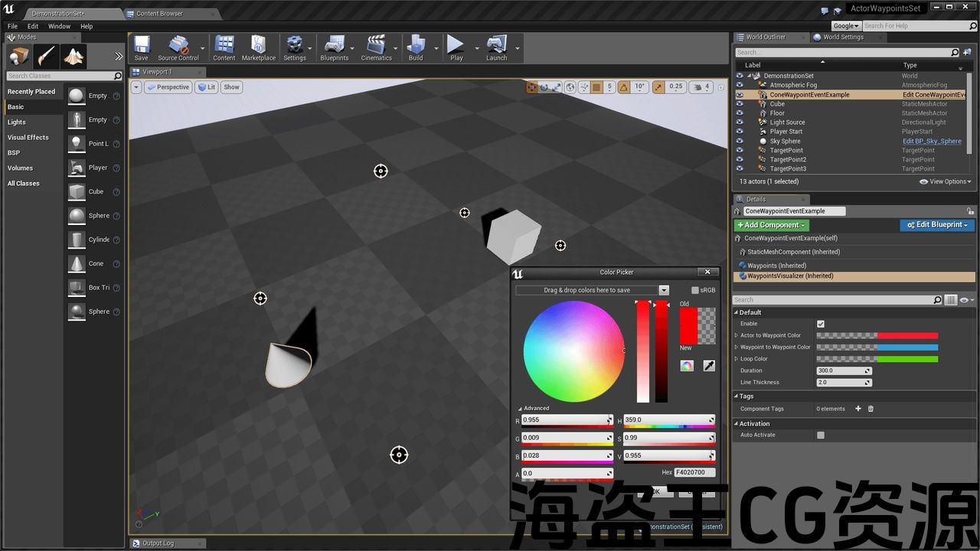Select the eyedropper tool in Color Picker

[709, 366]
